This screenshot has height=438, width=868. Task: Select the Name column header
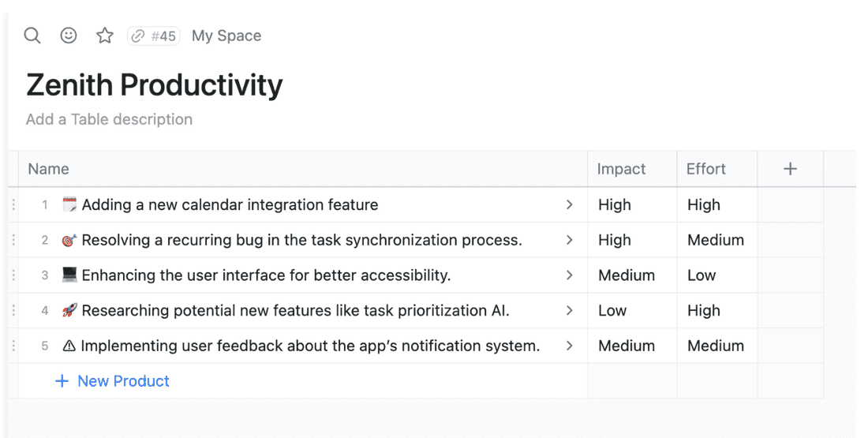(x=48, y=169)
